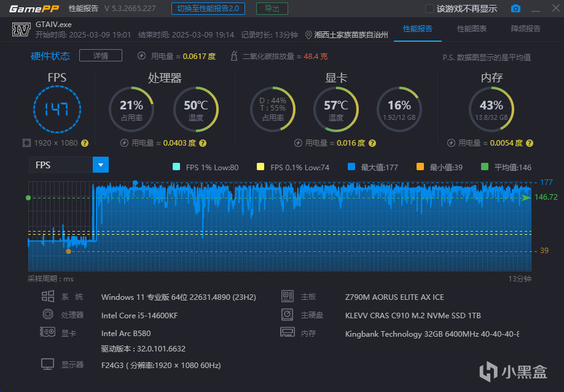This screenshot has width=564, height=392.
Task: Click the main hard disk icon
Action: click(x=288, y=315)
